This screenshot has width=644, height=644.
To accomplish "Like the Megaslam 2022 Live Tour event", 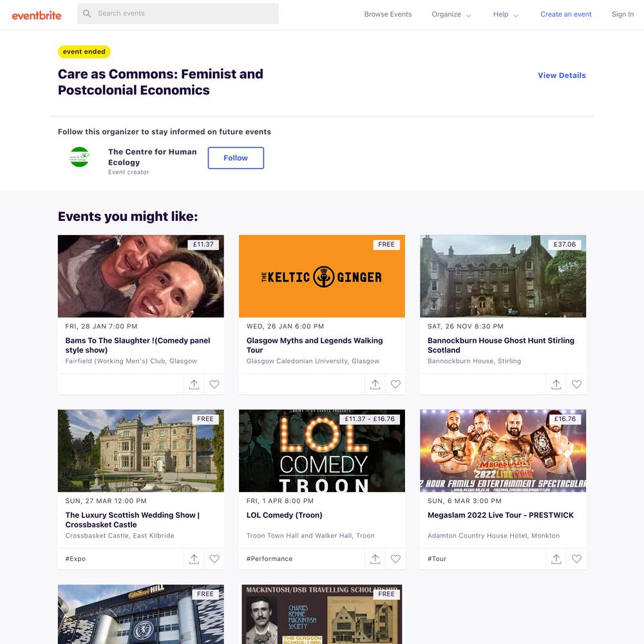I will click(576, 558).
